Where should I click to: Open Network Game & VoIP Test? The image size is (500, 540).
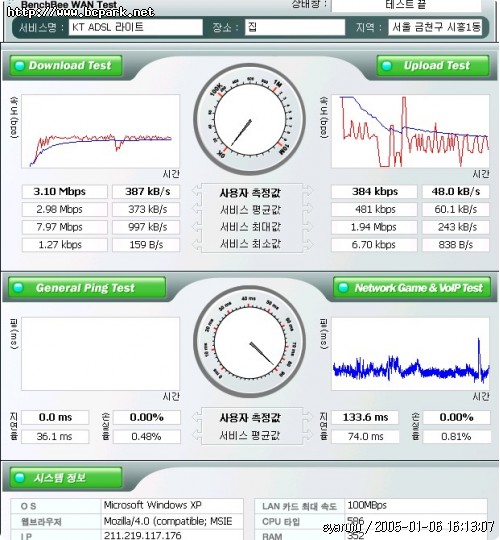(x=412, y=288)
